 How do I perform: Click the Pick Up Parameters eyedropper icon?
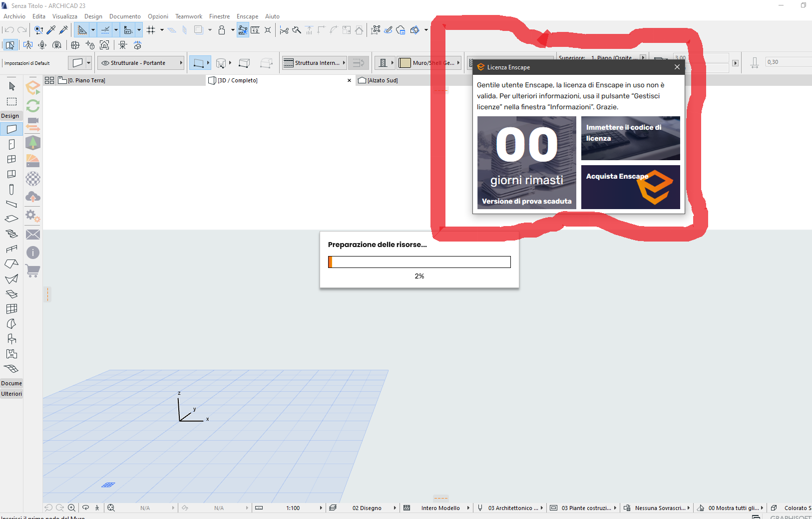[x=51, y=30]
